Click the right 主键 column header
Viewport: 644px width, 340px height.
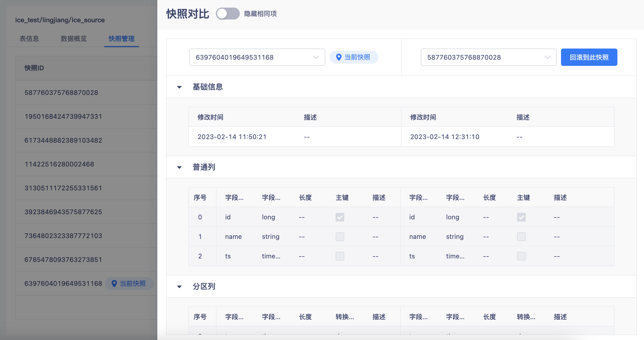coord(524,197)
